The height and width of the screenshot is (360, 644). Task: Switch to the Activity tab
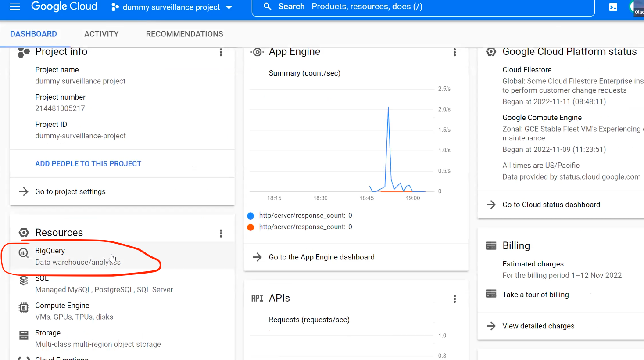[101, 34]
